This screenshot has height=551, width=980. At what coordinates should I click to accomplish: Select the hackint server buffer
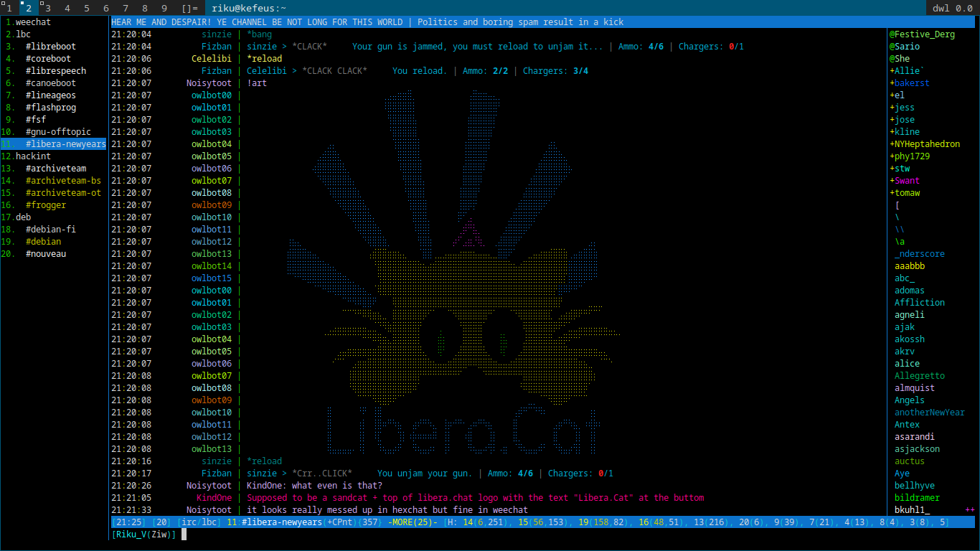pyautogui.click(x=33, y=156)
